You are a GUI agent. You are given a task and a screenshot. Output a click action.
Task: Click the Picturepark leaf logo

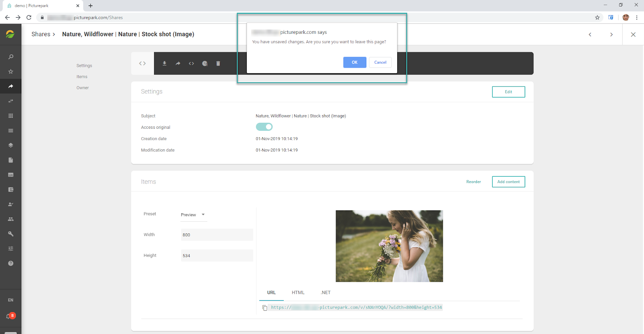click(x=10, y=34)
